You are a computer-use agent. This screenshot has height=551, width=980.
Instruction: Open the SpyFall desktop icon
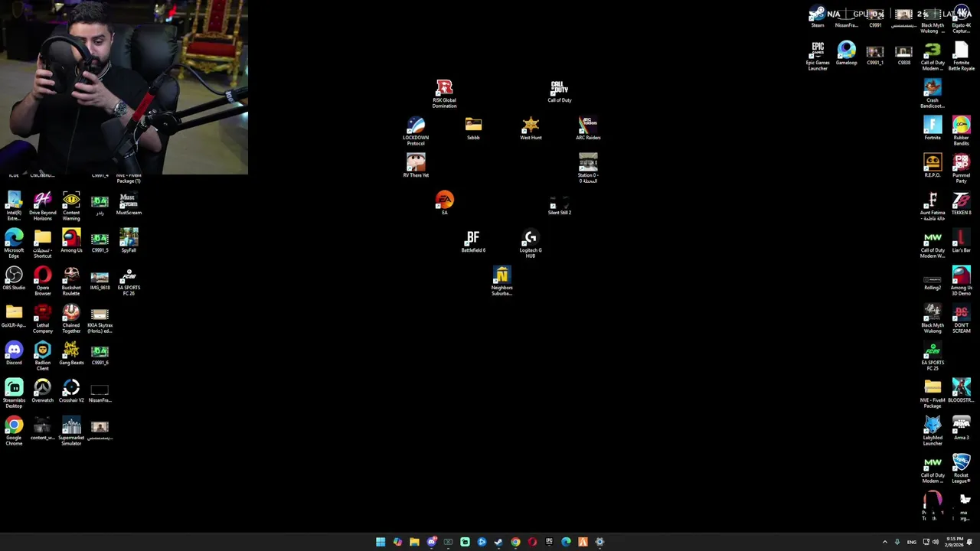pyautogui.click(x=129, y=240)
